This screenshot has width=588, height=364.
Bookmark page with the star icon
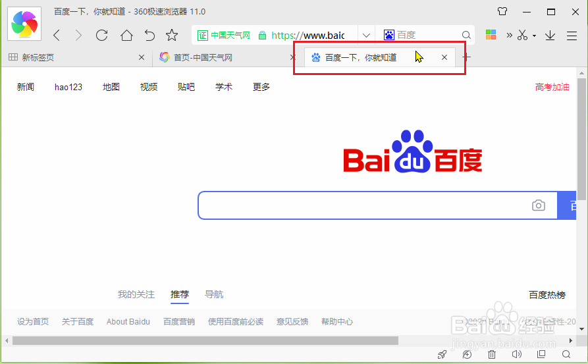[x=172, y=36]
